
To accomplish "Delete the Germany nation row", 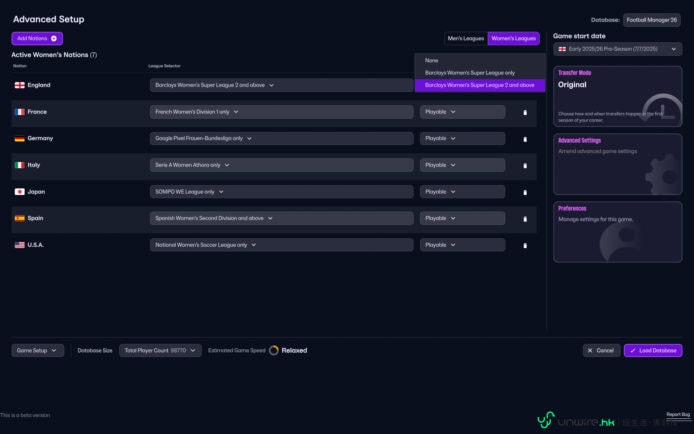I will coord(525,139).
